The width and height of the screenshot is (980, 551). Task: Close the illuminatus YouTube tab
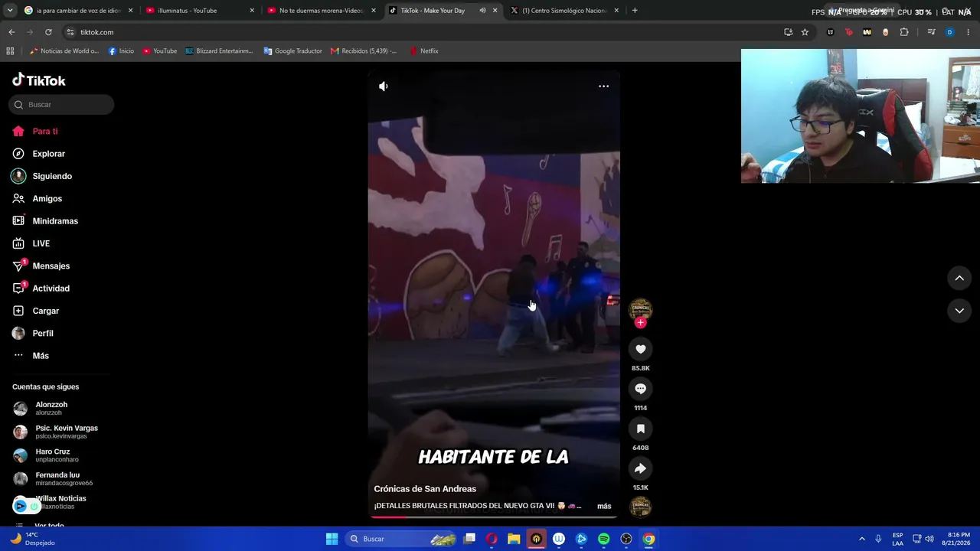[x=252, y=11]
